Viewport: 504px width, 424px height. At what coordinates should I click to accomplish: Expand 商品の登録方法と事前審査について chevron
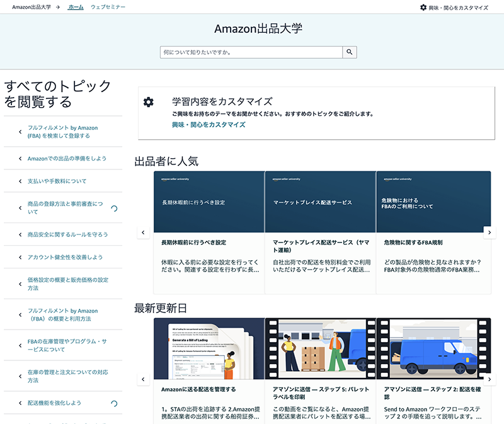[20, 208]
